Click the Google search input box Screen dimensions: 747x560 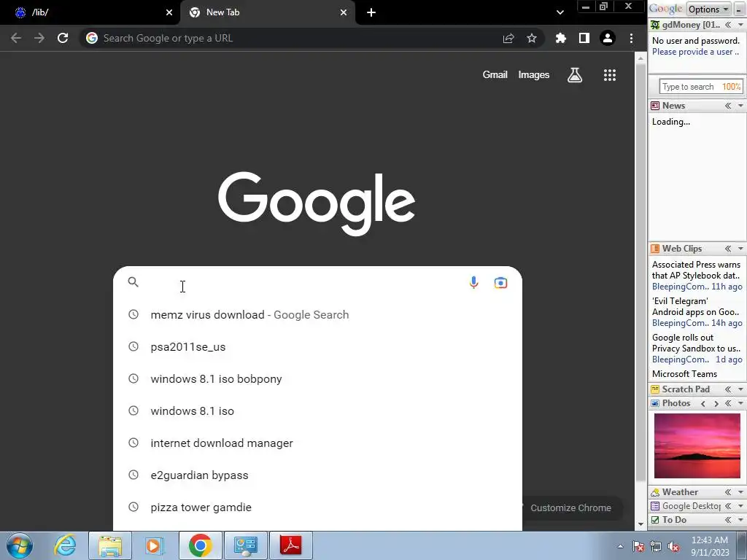[x=305, y=282]
